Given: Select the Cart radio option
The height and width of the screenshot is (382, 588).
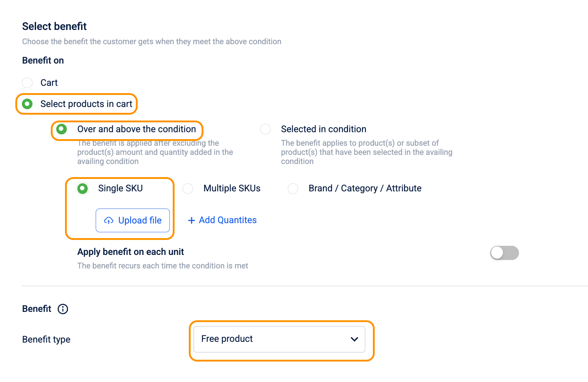Looking at the screenshot, I should click(27, 83).
